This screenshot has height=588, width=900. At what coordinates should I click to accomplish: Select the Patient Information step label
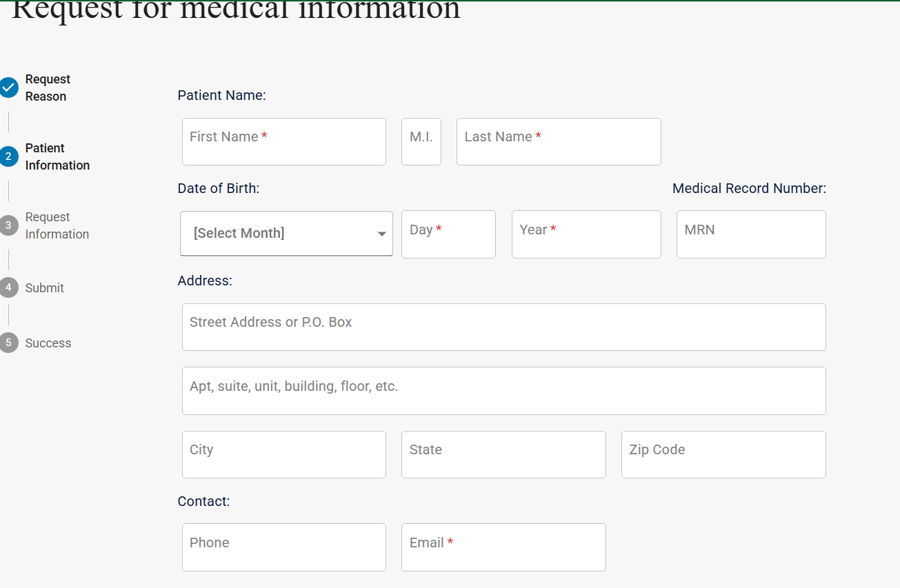tap(57, 156)
